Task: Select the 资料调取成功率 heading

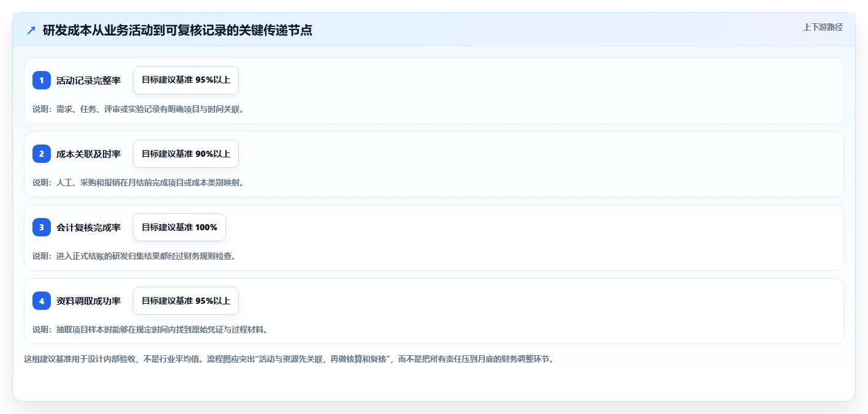Action: click(88, 301)
